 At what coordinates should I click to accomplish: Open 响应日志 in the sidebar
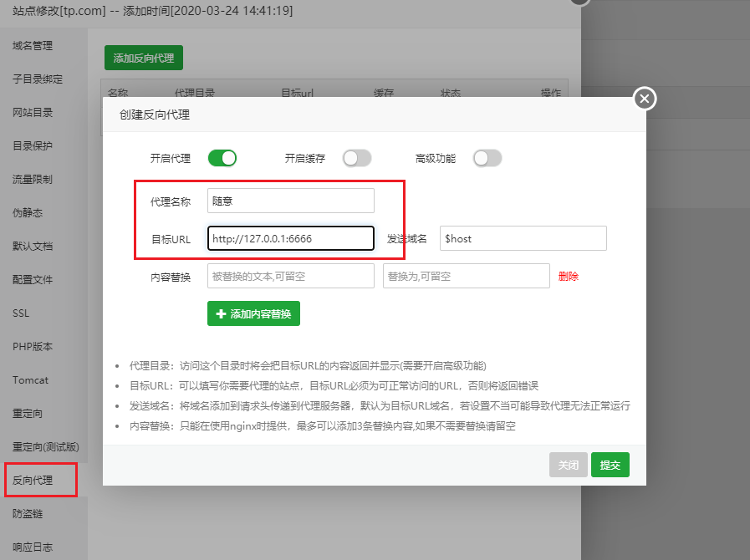33,547
